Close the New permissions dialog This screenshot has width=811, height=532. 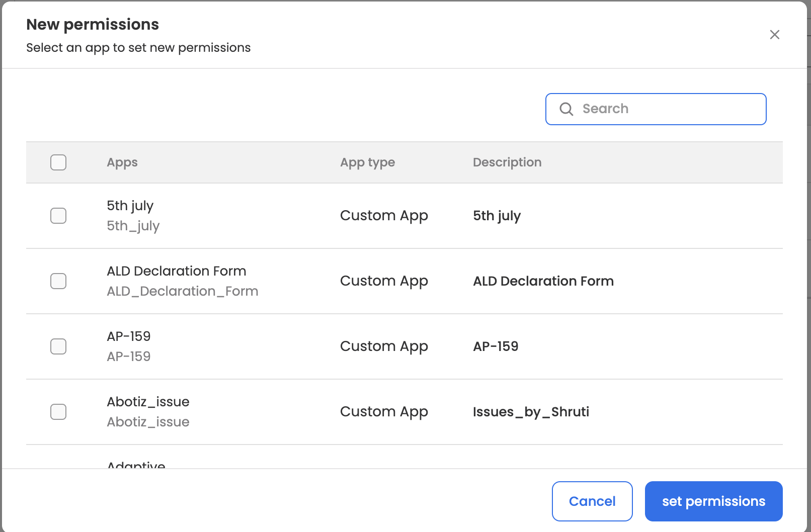[x=774, y=35]
